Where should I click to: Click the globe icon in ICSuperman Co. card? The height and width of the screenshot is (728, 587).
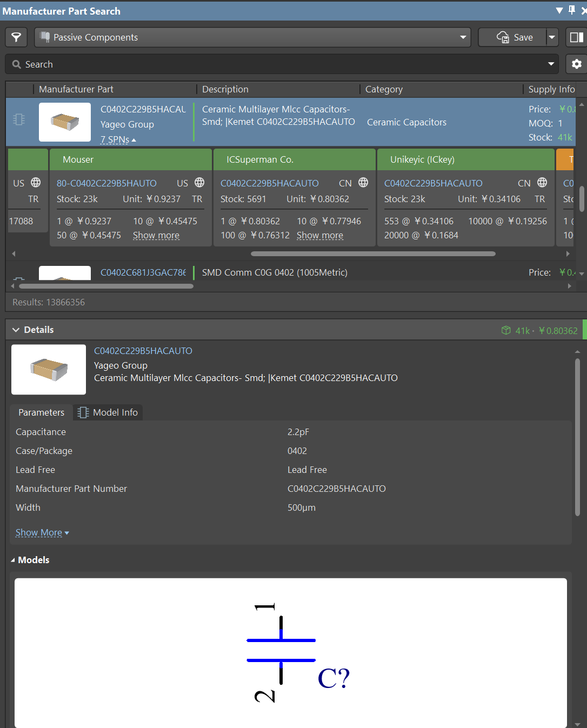click(363, 183)
